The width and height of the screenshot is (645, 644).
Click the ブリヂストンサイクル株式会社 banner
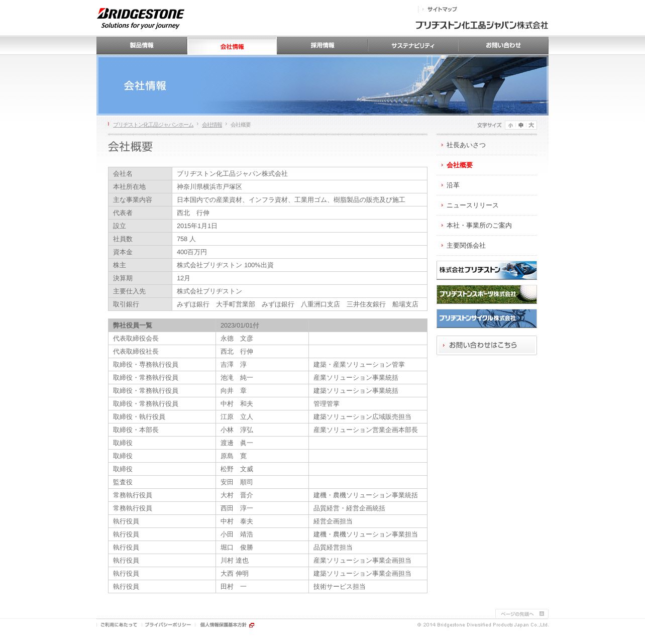(487, 318)
